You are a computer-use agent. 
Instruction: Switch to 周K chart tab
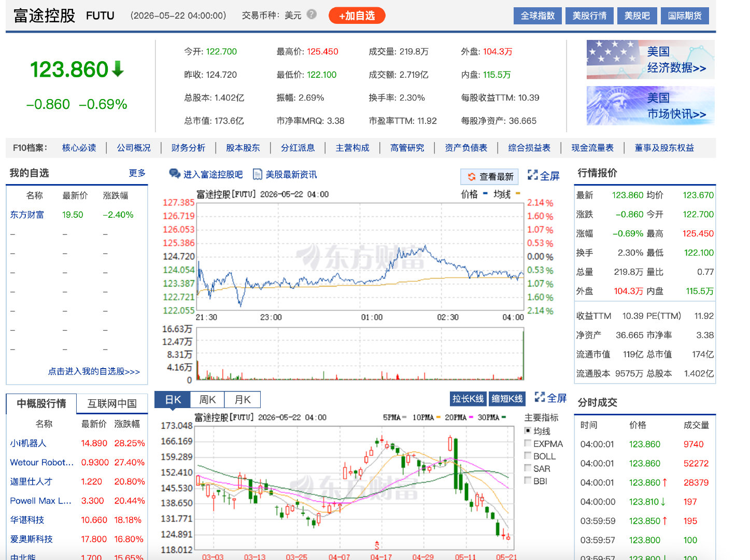(207, 400)
